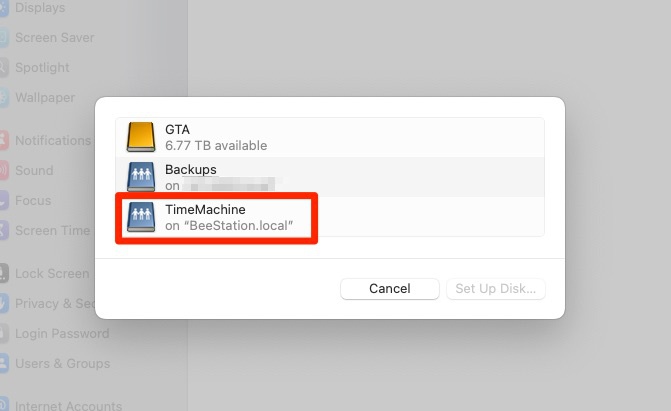Viewport: 671px width, 411px height.
Task: Go to Login Password settings
Action: click(61, 334)
